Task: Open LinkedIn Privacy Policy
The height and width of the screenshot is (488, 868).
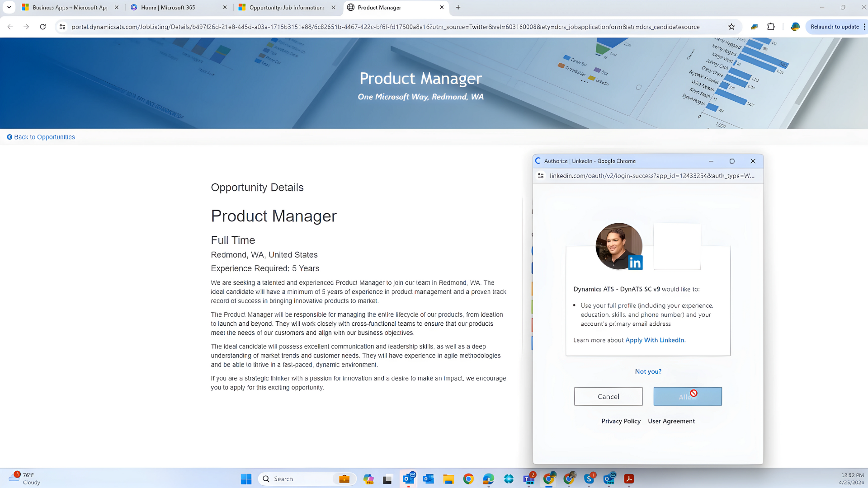Action: (621, 421)
